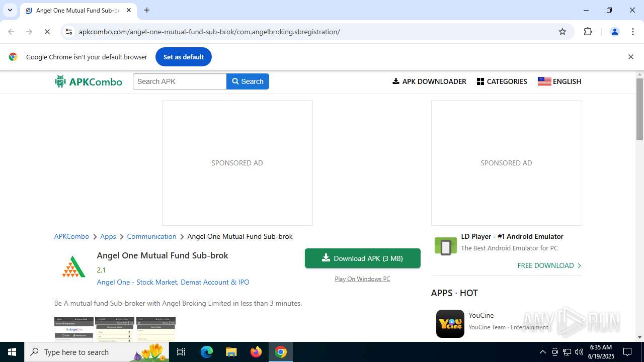Open the Chrome profile avatar
The height and width of the screenshot is (362, 644).
click(x=614, y=32)
